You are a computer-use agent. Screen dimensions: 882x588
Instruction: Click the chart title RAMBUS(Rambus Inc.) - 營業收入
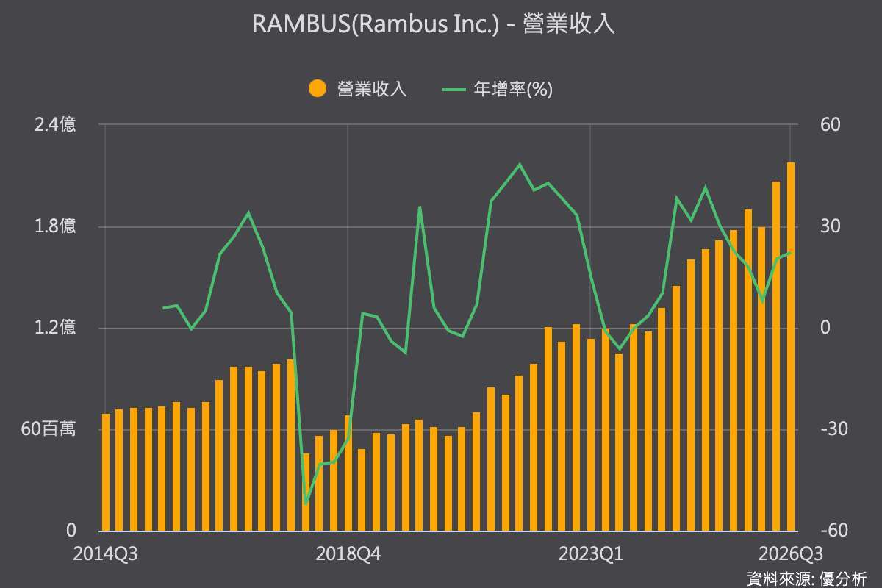pyautogui.click(x=433, y=24)
